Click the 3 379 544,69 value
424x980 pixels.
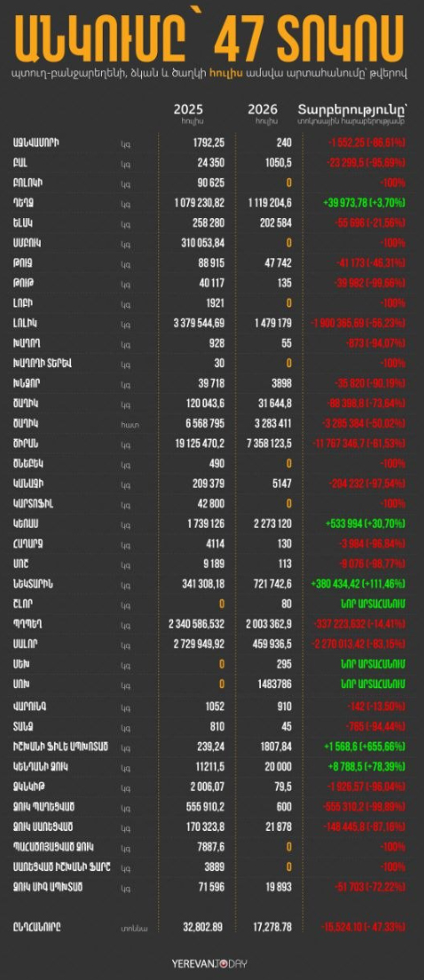tap(195, 323)
